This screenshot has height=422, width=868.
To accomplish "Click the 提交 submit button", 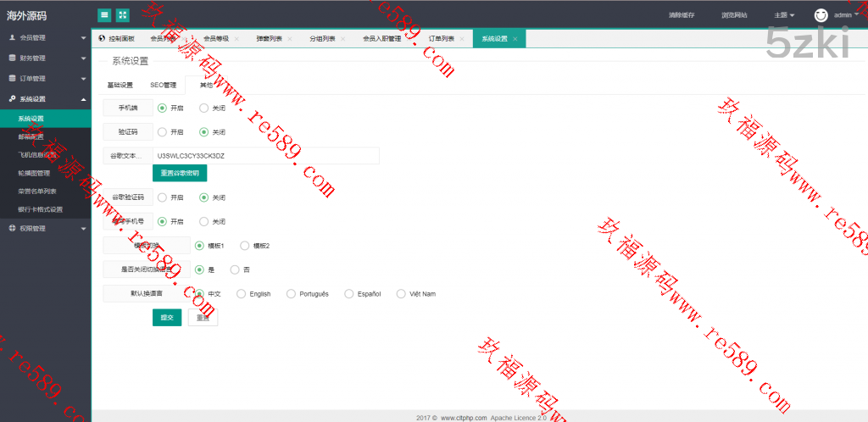I will click(167, 318).
